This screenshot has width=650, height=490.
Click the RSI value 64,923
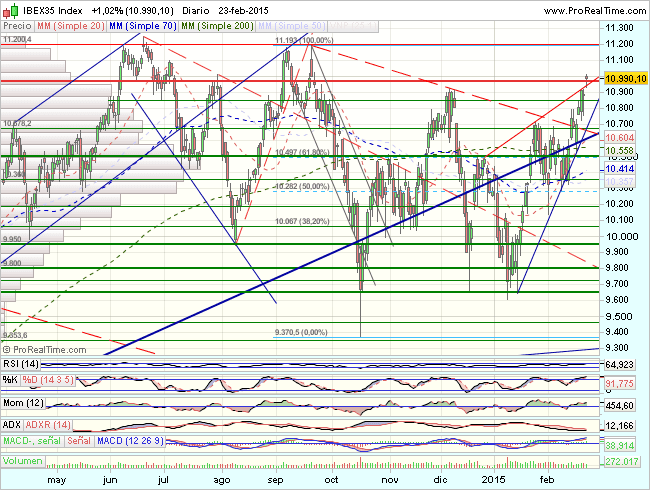click(x=620, y=365)
